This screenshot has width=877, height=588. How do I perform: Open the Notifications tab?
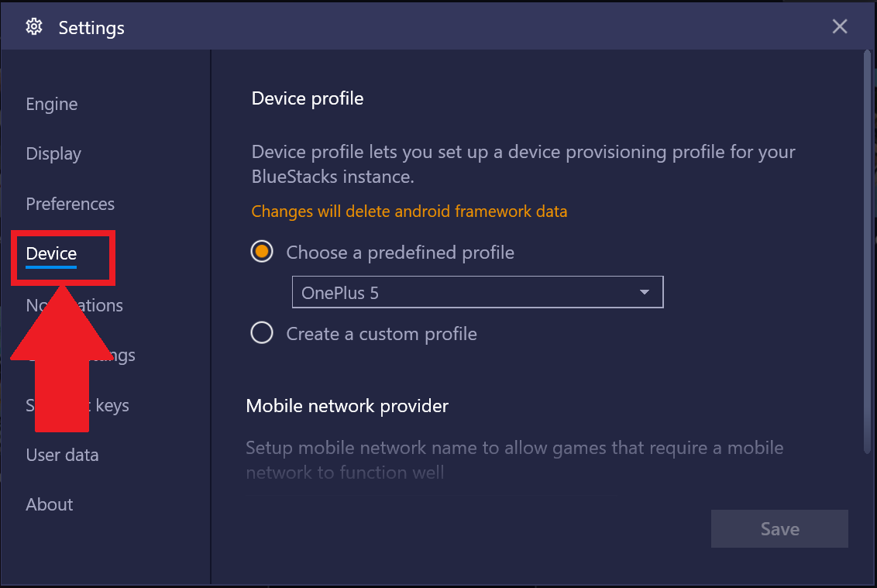tap(74, 305)
